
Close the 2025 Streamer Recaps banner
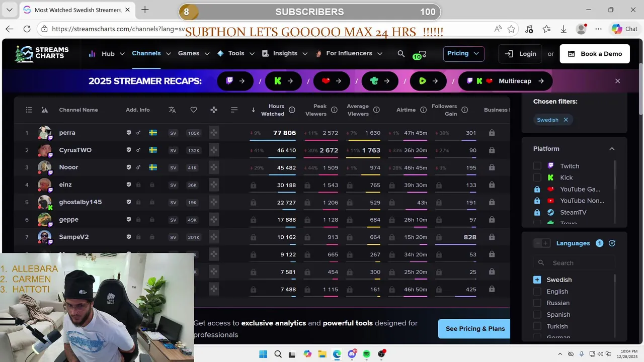(x=618, y=81)
